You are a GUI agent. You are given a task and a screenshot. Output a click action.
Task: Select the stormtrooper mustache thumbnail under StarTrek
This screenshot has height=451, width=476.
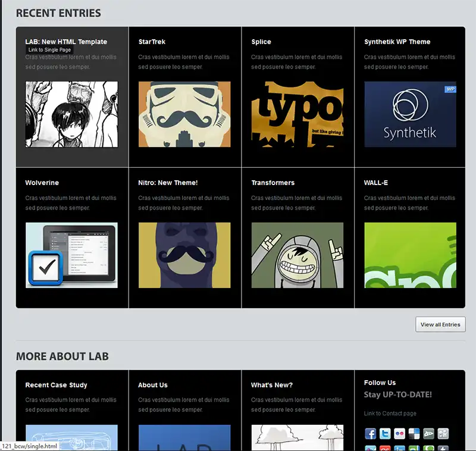(x=184, y=114)
